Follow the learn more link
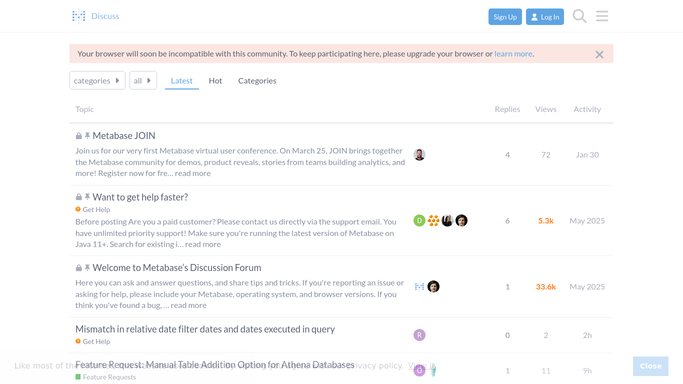 point(513,54)
